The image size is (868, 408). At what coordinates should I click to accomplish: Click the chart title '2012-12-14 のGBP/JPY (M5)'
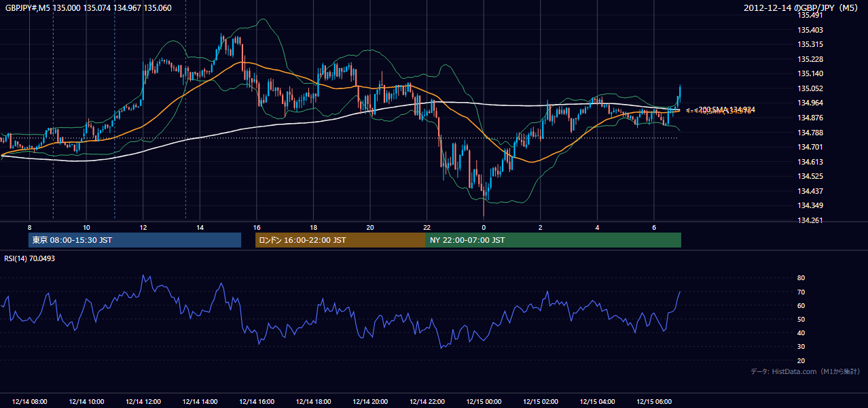[802, 8]
